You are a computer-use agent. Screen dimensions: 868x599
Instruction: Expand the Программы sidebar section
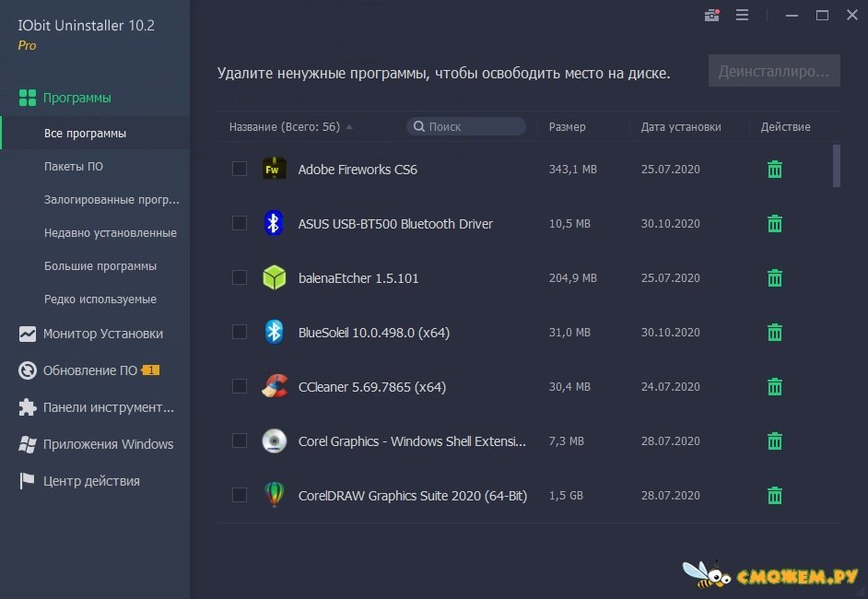click(76, 98)
